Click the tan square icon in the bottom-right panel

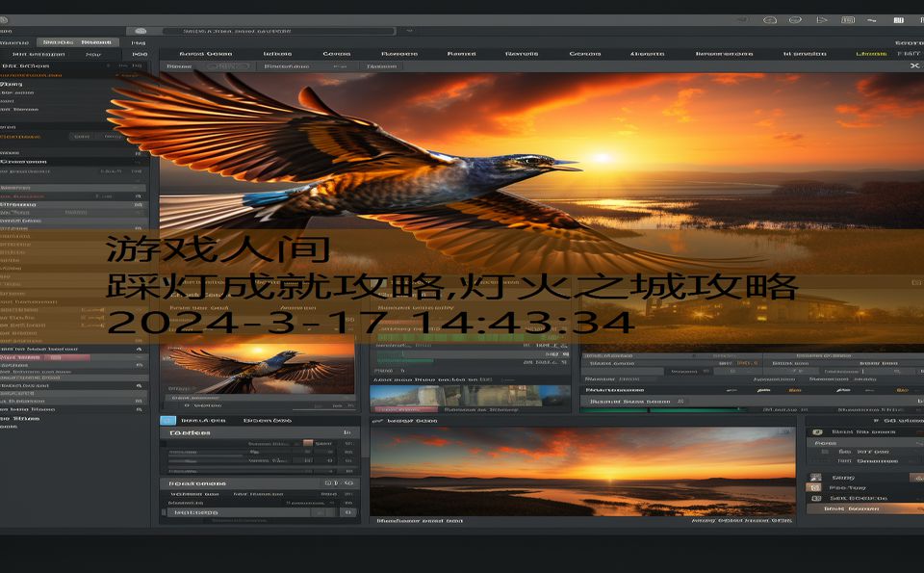point(815,487)
